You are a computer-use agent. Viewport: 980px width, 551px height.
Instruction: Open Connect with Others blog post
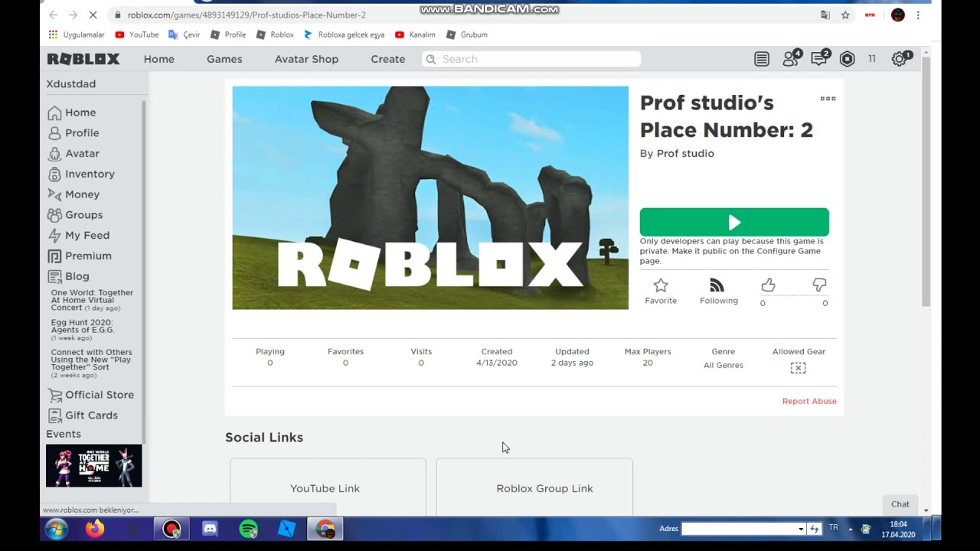pos(91,364)
